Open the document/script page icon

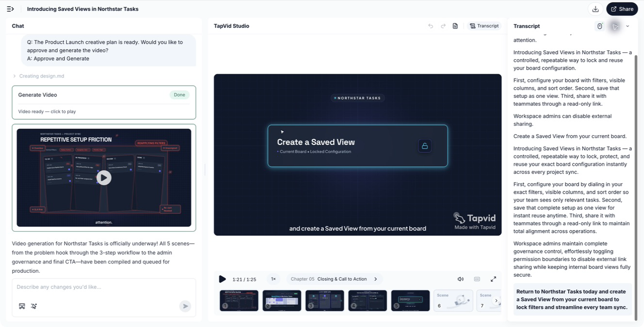point(455,26)
